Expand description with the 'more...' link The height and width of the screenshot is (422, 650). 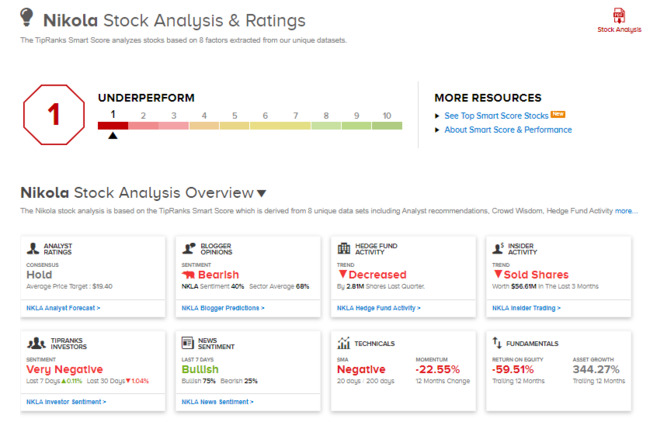(x=626, y=211)
